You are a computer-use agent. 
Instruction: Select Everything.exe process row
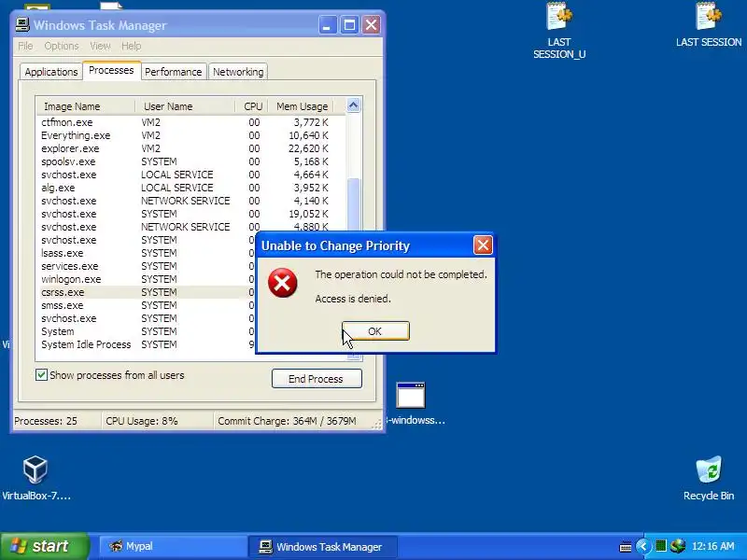click(x=190, y=135)
